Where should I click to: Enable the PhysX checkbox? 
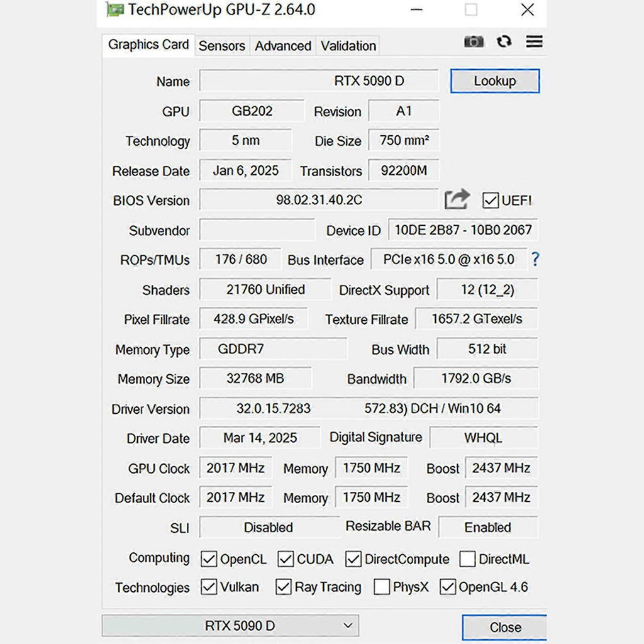tap(381, 587)
